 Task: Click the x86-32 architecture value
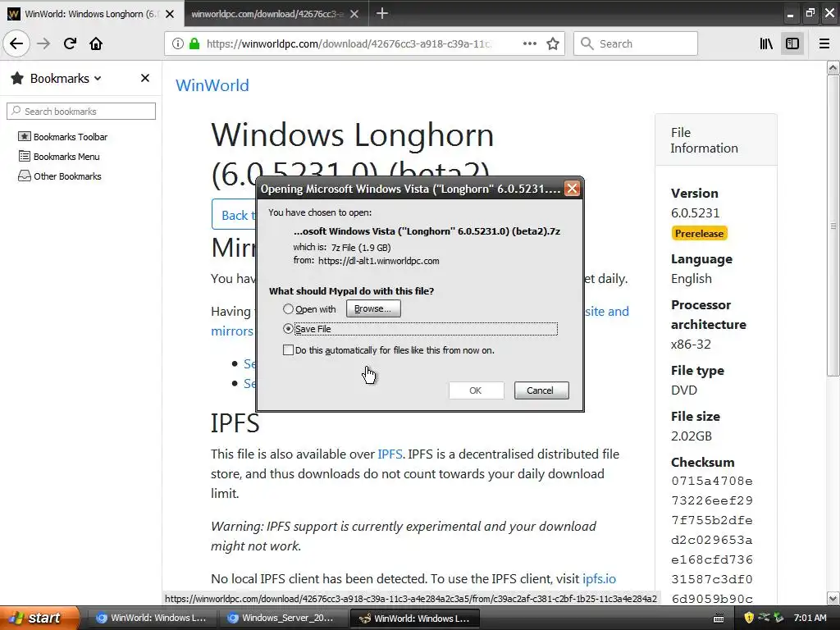click(x=691, y=344)
